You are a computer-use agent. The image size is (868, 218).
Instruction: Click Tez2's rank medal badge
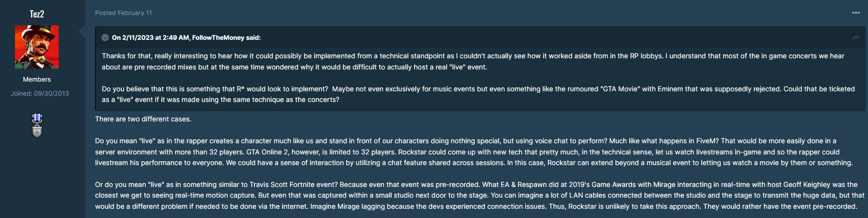pos(37,125)
